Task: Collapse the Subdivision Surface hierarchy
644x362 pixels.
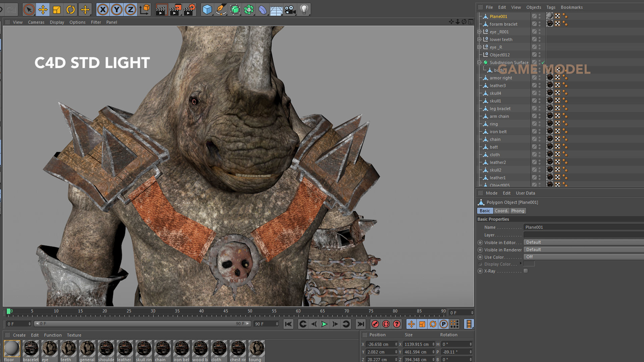Action: 479,63
